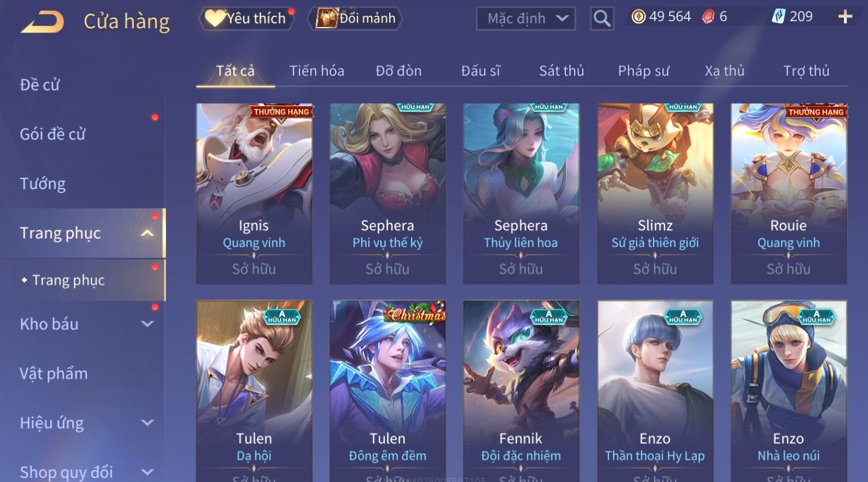
Task: Select Ignis Quang vinh skin card
Action: tap(254, 194)
